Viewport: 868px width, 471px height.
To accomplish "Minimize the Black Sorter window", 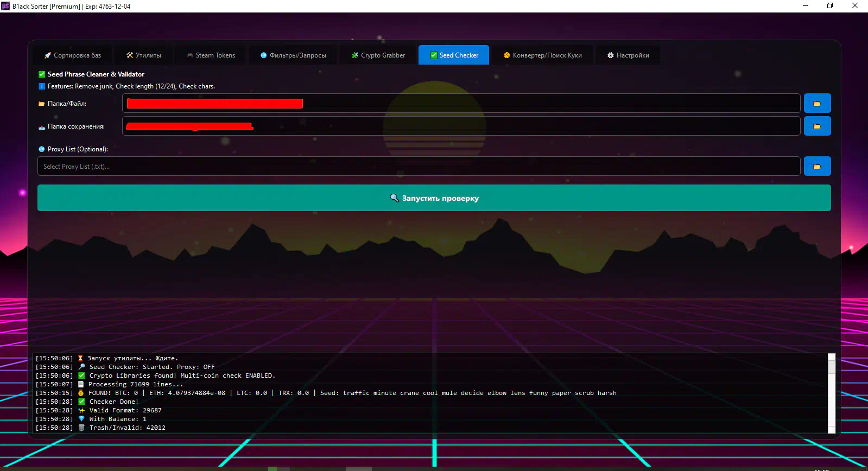I will point(806,6).
